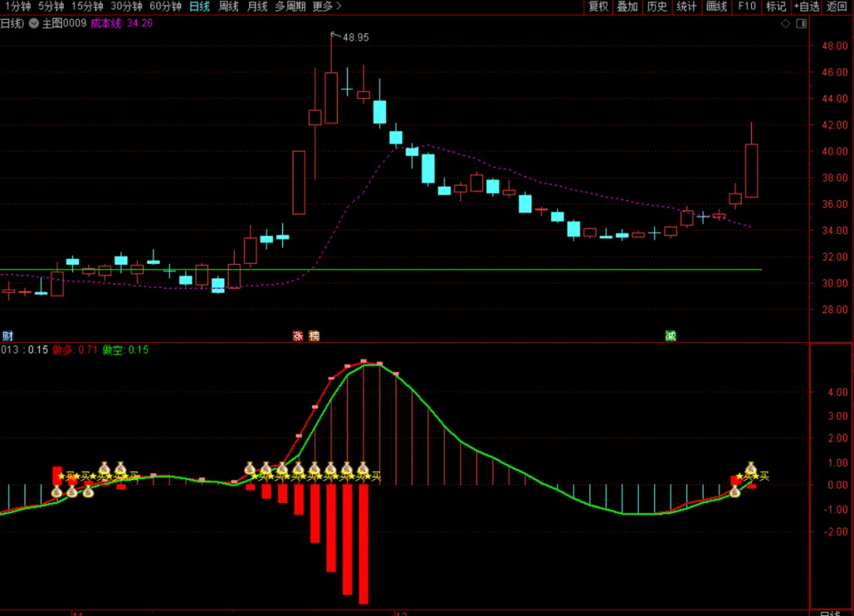Click the 标记 mark button

[x=777, y=6]
